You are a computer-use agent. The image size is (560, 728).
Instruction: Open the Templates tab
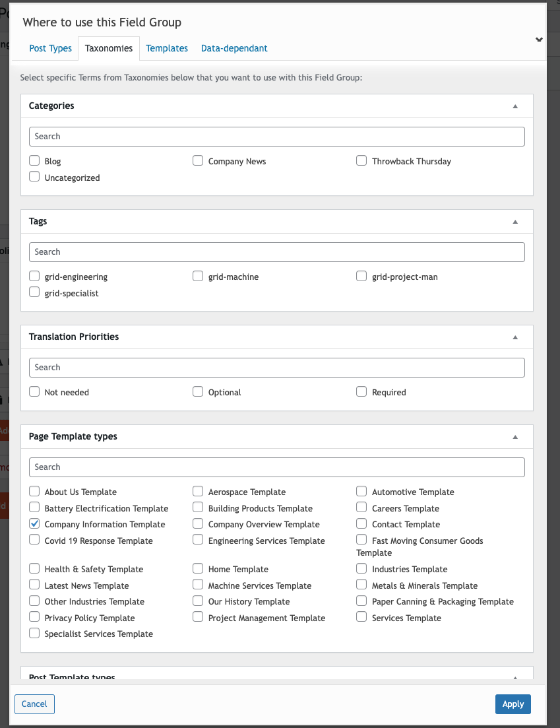click(x=167, y=48)
